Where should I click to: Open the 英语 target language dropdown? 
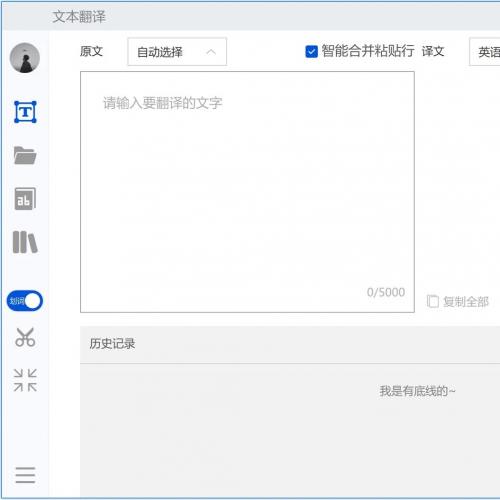point(485,52)
